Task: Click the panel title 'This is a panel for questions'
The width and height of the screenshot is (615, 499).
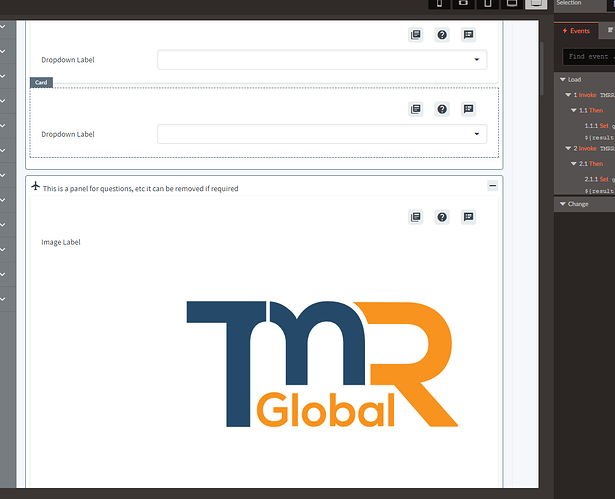Action: click(x=140, y=189)
